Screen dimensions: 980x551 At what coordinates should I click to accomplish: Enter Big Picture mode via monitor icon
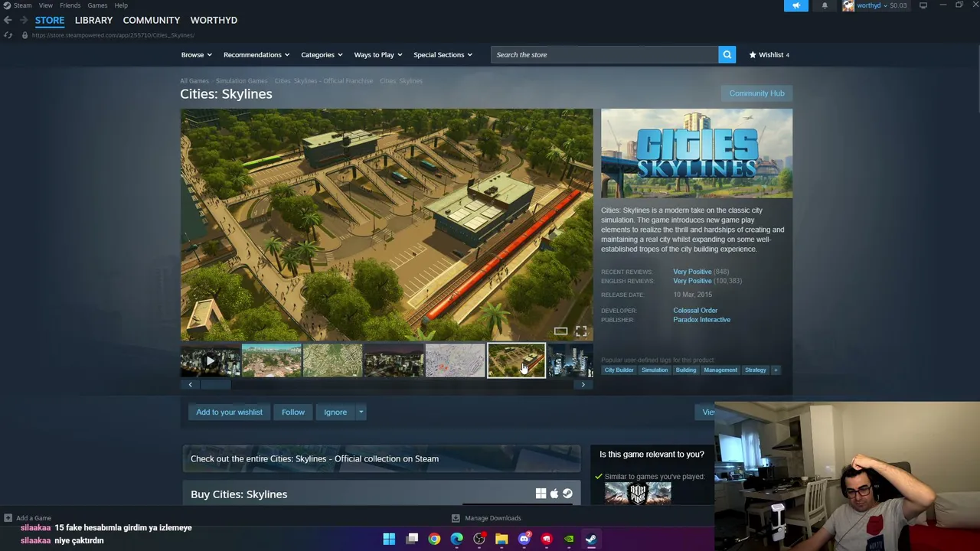click(x=923, y=5)
